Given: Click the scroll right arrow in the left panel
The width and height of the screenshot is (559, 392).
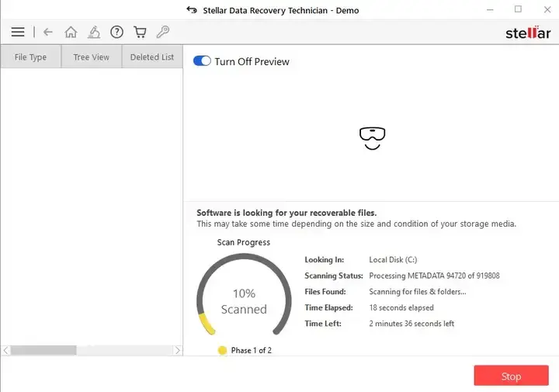Looking at the screenshot, I should (x=178, y=350).
